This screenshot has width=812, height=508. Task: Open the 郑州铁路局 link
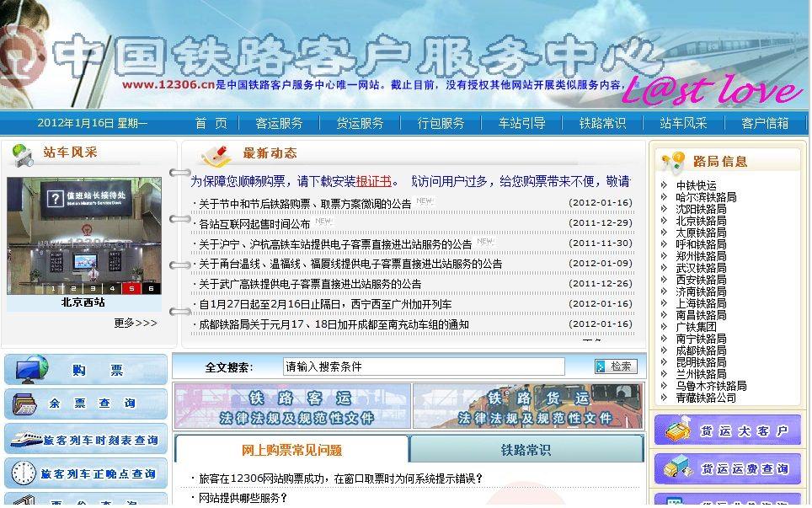pos(701,256)
